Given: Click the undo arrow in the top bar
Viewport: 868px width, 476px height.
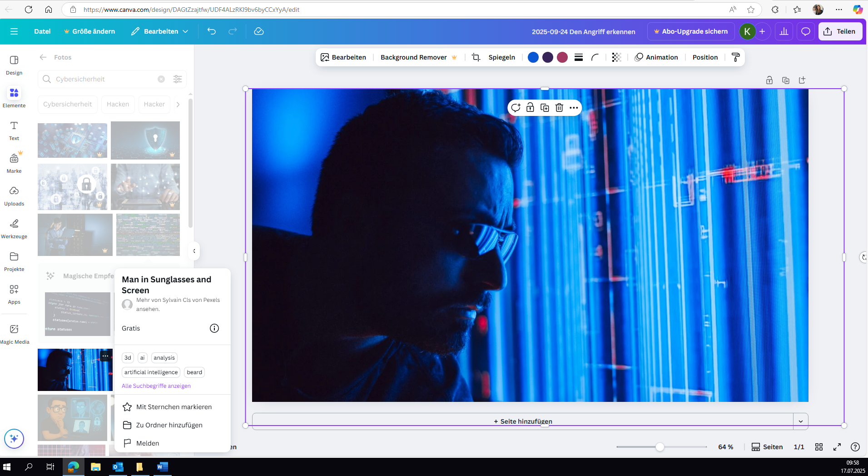Looking at the screenshot, I should pos(212,31).
